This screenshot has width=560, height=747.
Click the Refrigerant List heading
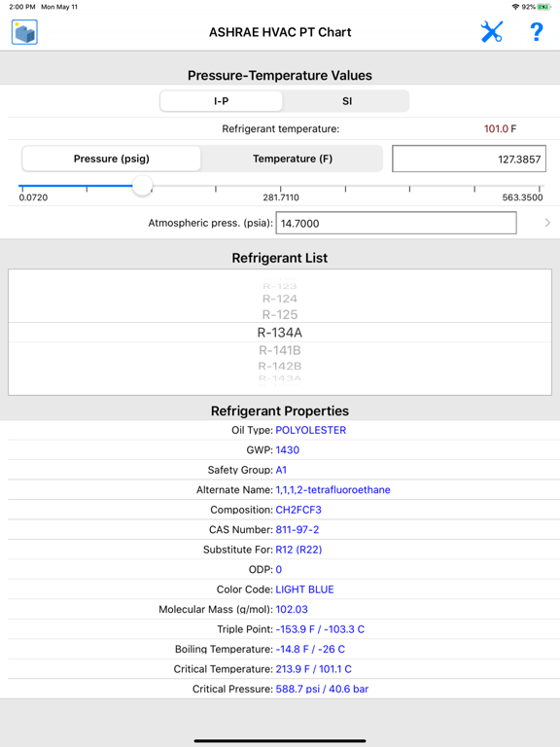point(280,258)
